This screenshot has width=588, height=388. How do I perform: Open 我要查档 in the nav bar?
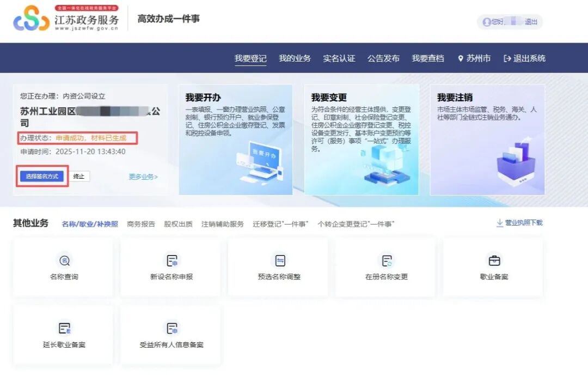[427, 58]
